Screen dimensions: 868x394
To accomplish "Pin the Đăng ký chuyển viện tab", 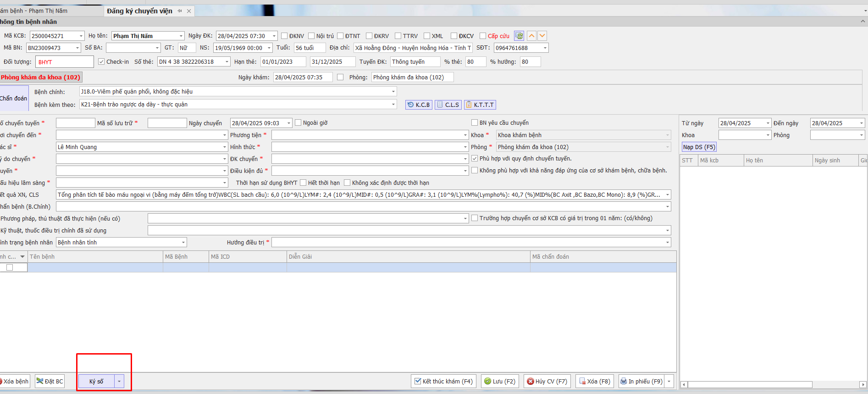I will click(180, 11).
